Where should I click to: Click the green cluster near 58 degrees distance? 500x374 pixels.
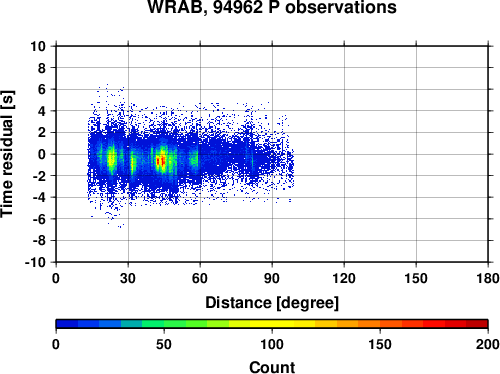[194, 159]
